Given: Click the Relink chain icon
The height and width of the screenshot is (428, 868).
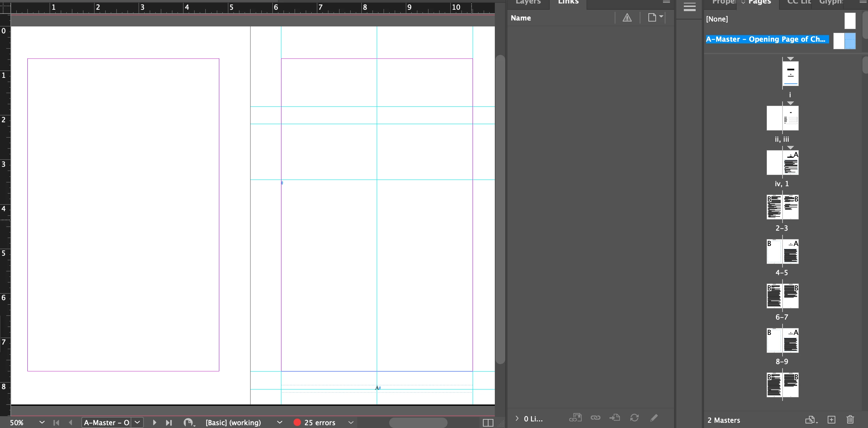Looking at the screenshot, I should coord(595,418).
